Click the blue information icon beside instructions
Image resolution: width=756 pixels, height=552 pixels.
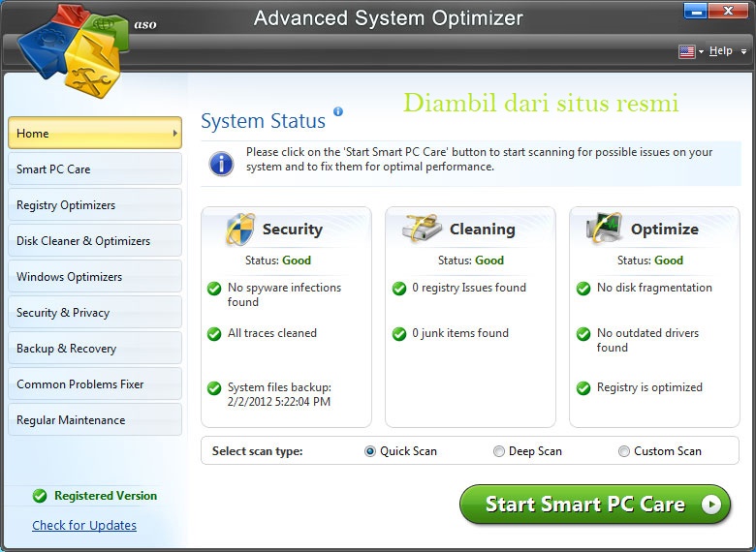(221, 164)
